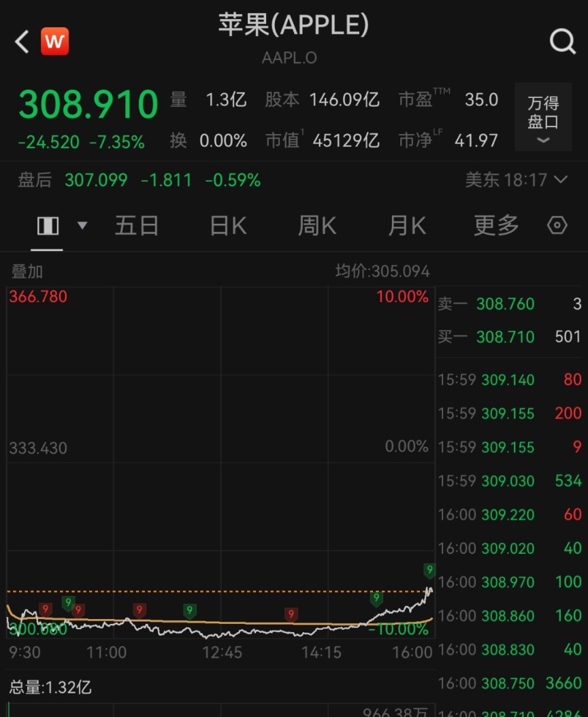Screen dimensions: 588x717
Task: Open search with the magnifier icon
Action: coord(562,41)
